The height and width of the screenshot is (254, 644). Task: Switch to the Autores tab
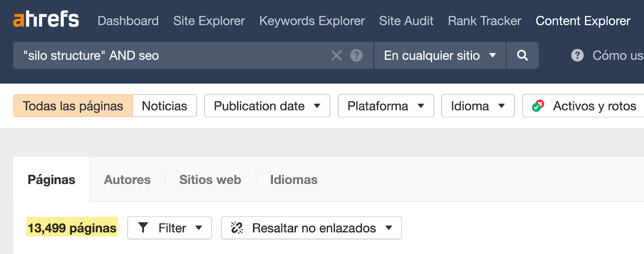(x=127, y=179)
